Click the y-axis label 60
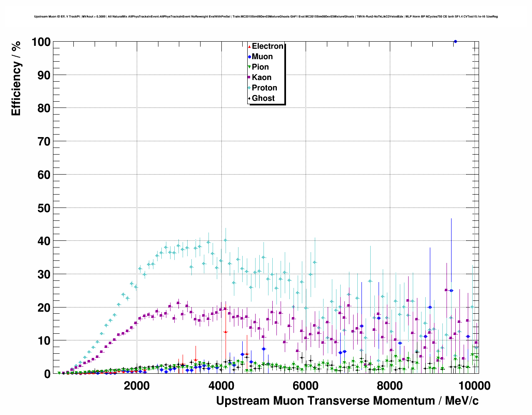532x415 pixels. (44, 175)
